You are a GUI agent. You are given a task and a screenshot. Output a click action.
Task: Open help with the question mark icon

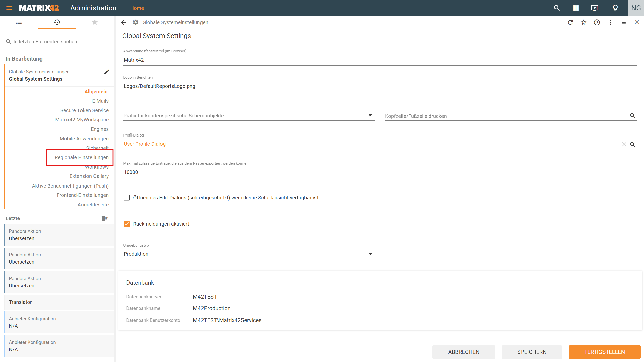point(597,22)
